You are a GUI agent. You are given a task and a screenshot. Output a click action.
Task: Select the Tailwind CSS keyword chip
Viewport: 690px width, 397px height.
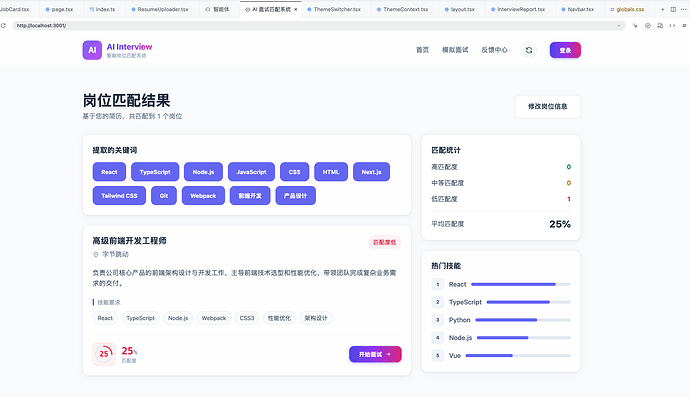click(x=119, y=196)
